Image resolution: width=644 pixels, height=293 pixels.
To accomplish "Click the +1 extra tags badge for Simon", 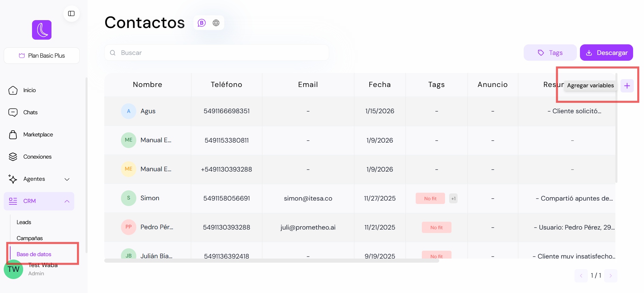I will click(453, 199).
